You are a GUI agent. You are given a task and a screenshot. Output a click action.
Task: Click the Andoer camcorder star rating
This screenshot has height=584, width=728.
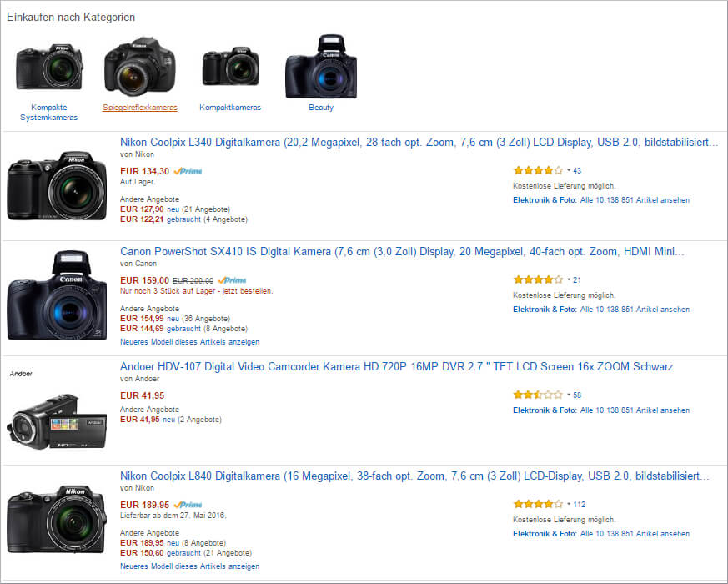pos(537,395)
